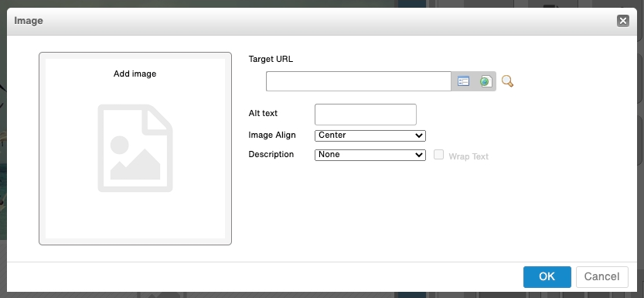This screenshot has height=298, width=644.
Task: Click into the Alt text field
Action: tap(366, 115)
